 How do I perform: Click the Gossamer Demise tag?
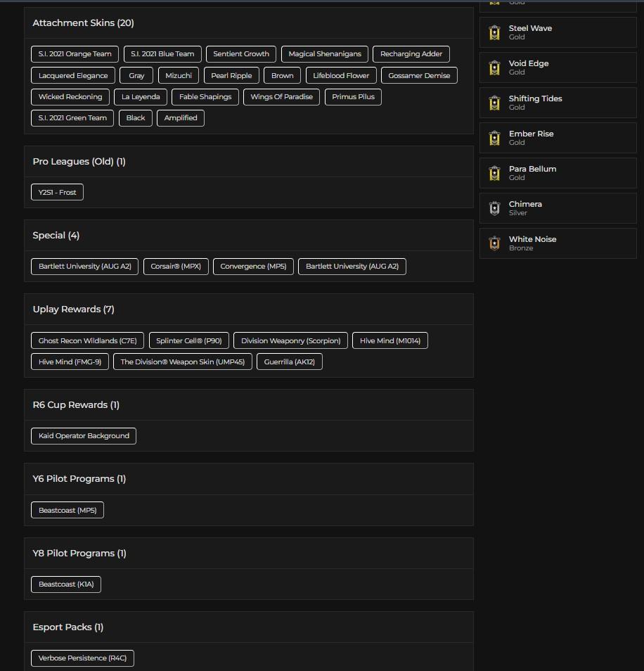click(x=419, y=75)
